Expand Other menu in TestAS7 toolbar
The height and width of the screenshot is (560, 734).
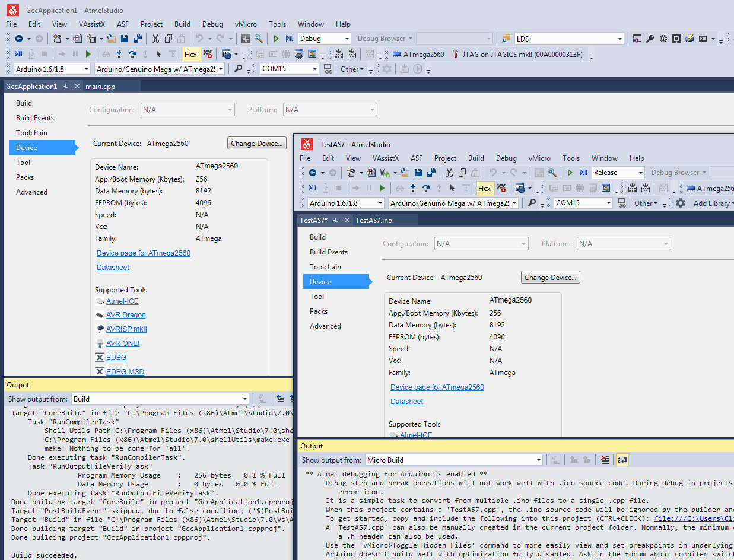click(x=646, y=203)
